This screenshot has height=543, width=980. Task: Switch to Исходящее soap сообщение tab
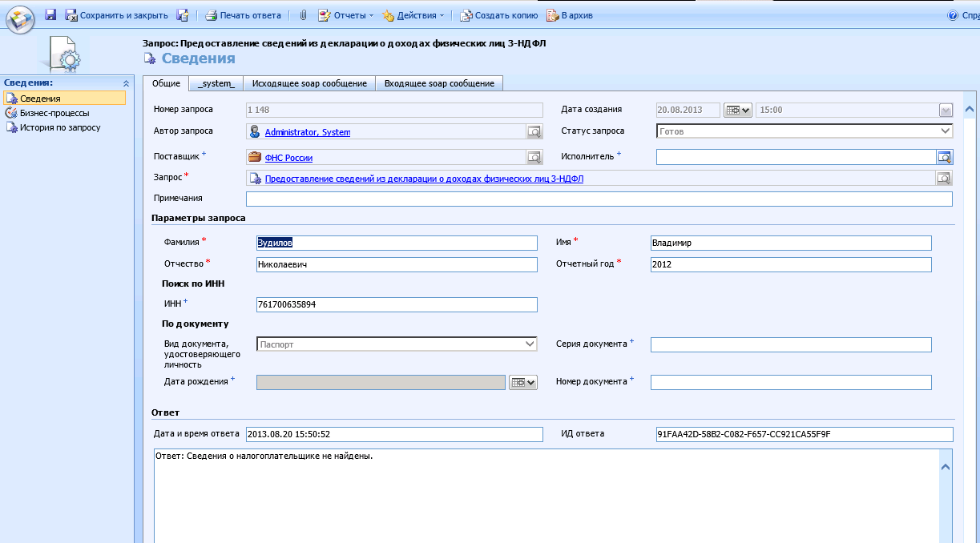point(309,83)
